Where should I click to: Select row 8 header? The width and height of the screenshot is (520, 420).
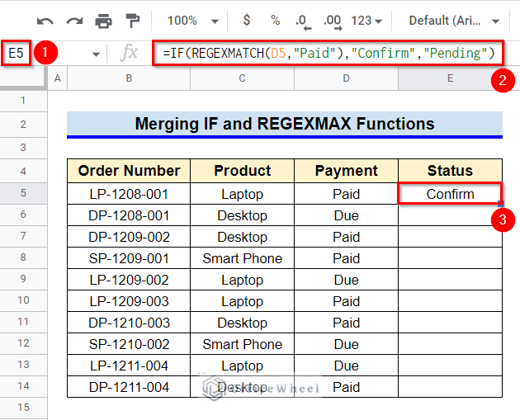[x=23, y=257]
